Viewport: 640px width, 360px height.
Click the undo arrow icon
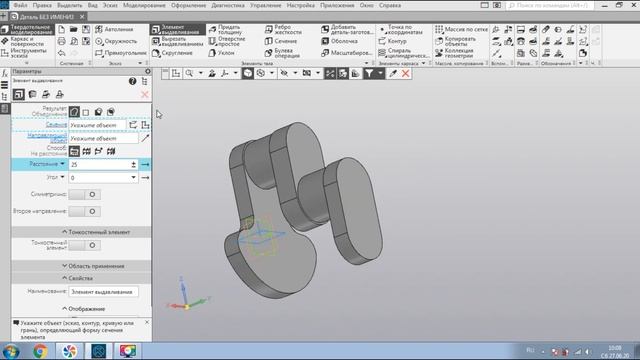(x=61, y=53)
